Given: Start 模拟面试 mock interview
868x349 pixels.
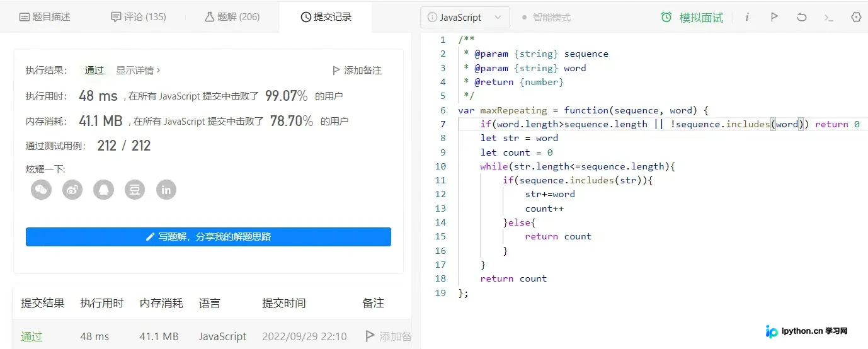Looking at the screenshot, I should (701, 18).
